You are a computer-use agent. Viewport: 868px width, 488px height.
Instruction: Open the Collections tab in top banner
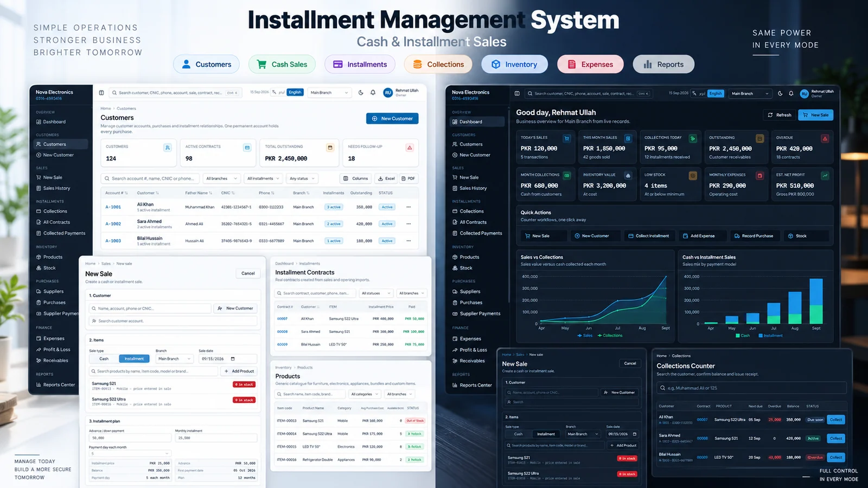tap(438, 64)
